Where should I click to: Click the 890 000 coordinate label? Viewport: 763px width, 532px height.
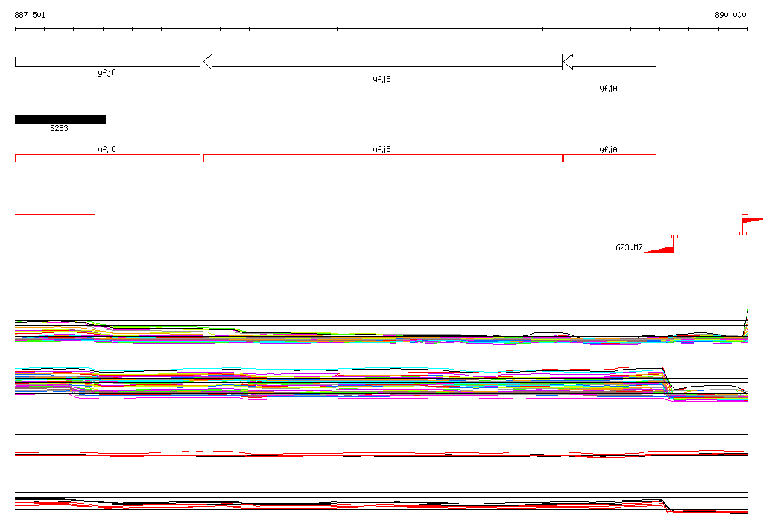(x=730, y=15)
